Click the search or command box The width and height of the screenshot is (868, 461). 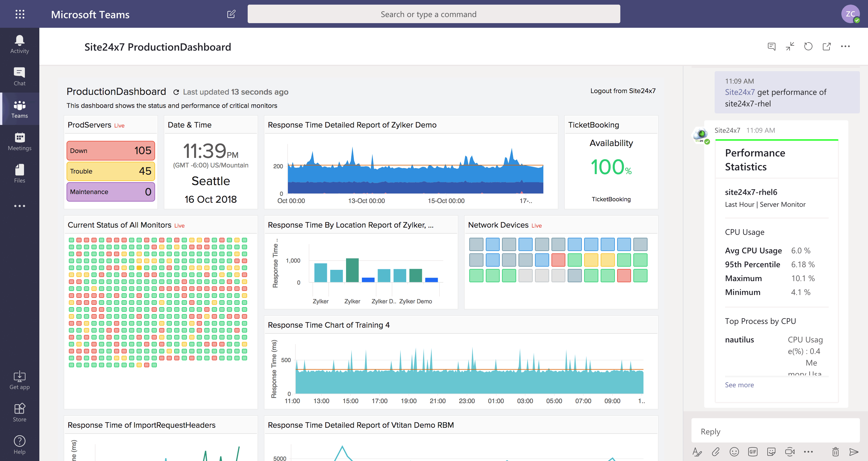434,14
